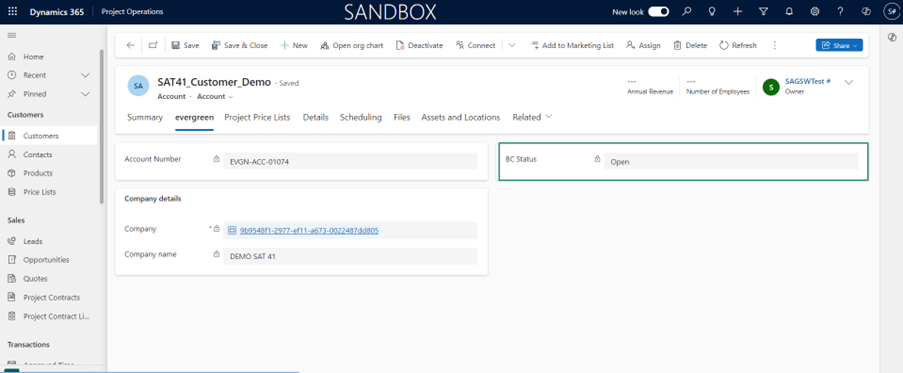The image size is (903, 373).
Task: Switch to the Details tab
Action: (x=316, y=117)
